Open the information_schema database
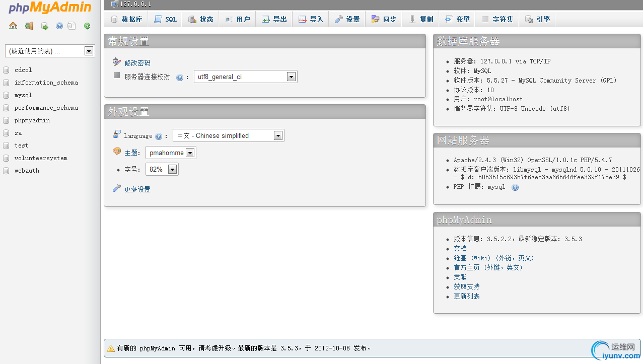The width and height of the screenshot is (643, 364). point(46,83)
